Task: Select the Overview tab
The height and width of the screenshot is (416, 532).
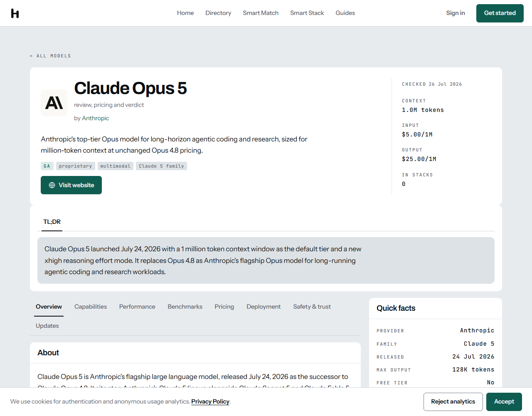Action: 49,307
